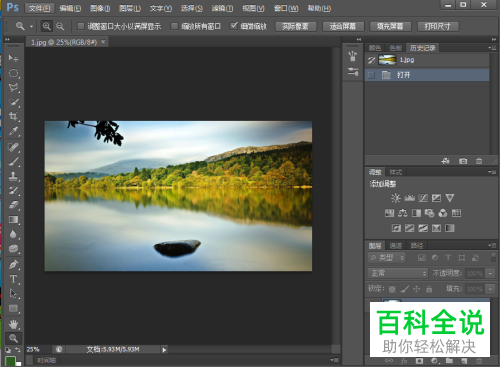Select the Brush tool

click(x=13, y=162)
